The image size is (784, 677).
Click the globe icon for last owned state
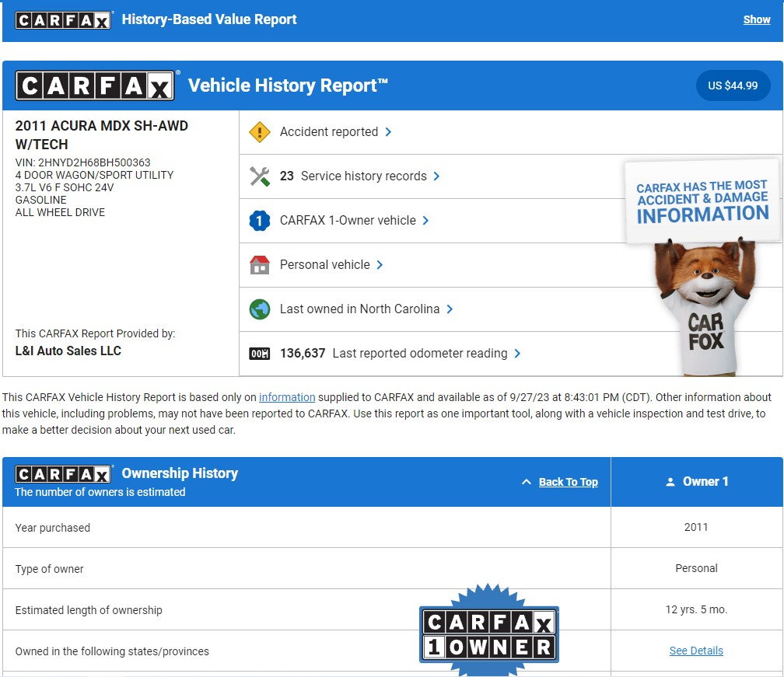[260, 309]
